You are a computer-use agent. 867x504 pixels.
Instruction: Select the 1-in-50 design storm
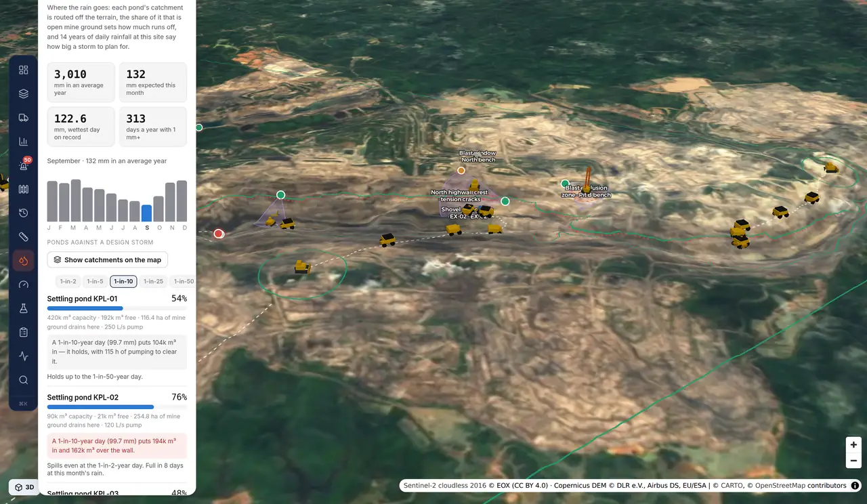tap(182, 281)
